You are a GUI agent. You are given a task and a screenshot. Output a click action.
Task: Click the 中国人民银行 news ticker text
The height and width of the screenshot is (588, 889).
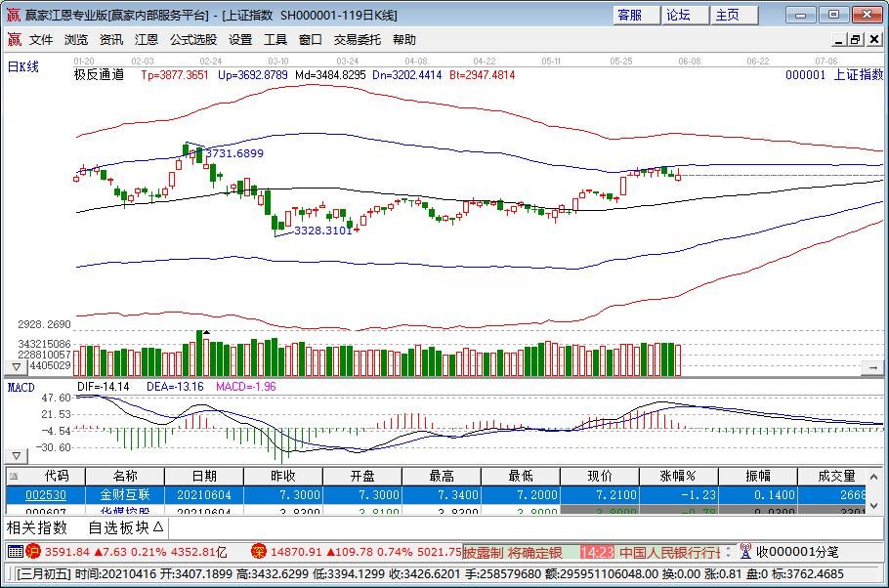[x=669, y=552]
